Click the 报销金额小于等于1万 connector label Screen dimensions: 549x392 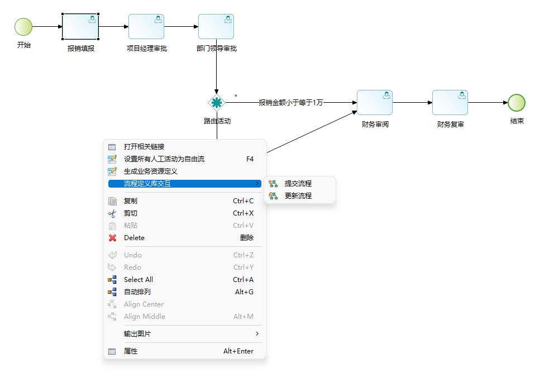tap(290, 103)
